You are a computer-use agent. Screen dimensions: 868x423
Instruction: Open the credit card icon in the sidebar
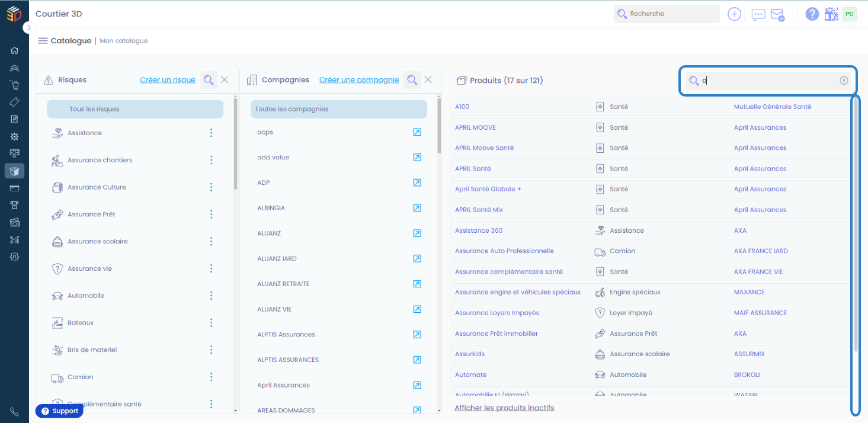coord(14,188)
